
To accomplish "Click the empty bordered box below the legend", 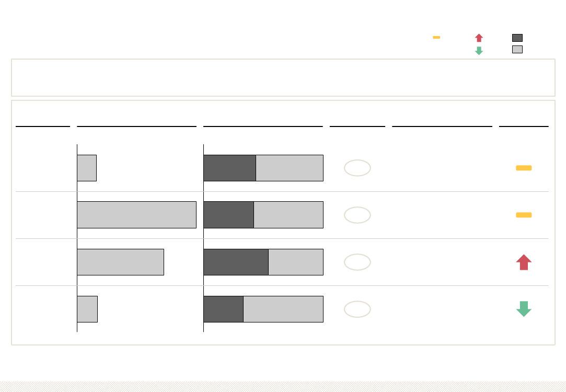I will pyautogui.click(x=283, y=77).
